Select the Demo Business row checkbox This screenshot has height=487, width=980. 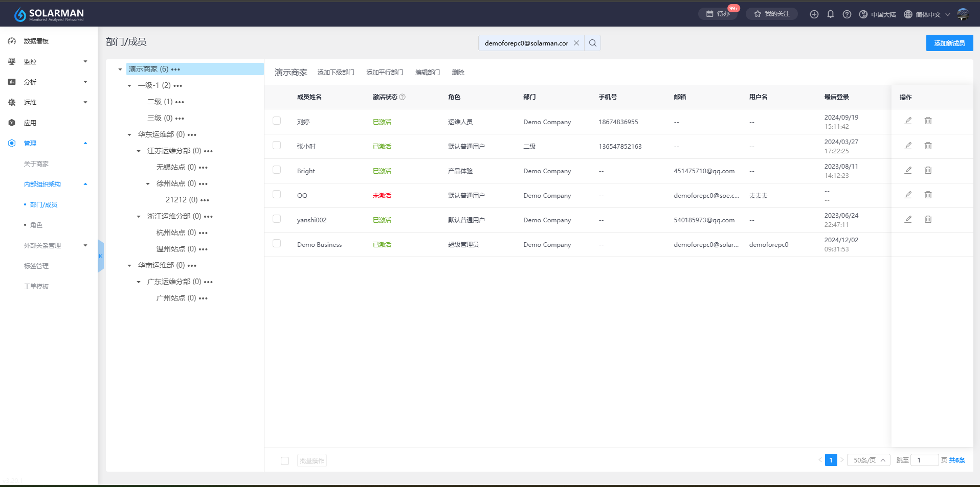pos(277,244)
